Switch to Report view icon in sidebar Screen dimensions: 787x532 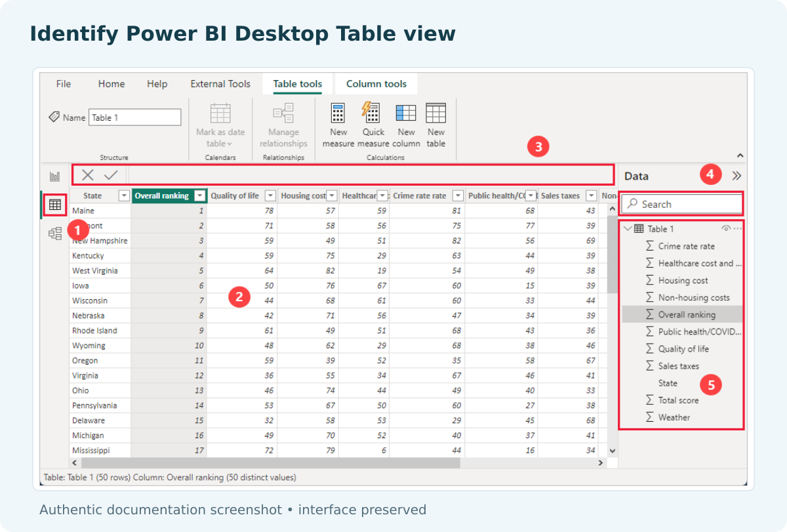[x=55, y=176]
